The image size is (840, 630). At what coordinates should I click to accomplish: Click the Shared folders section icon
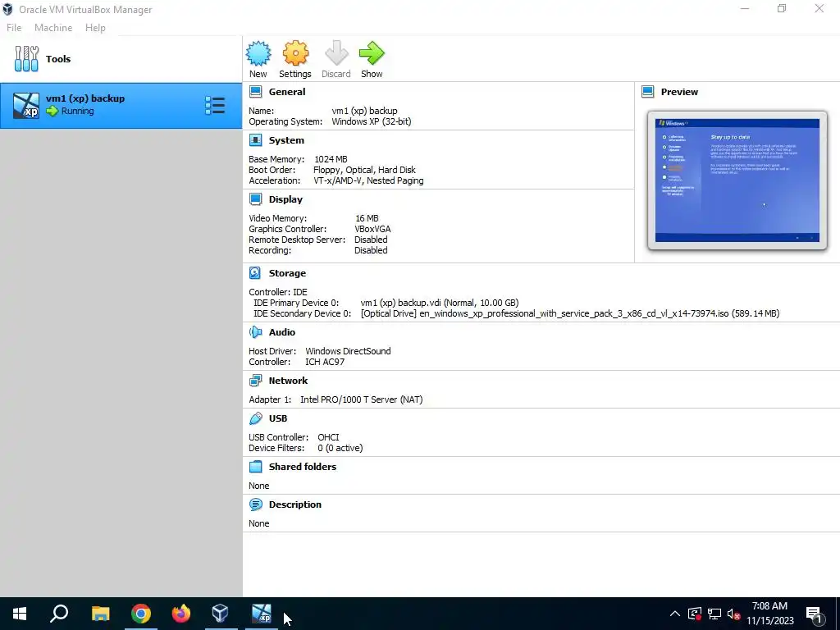(256, 467)
